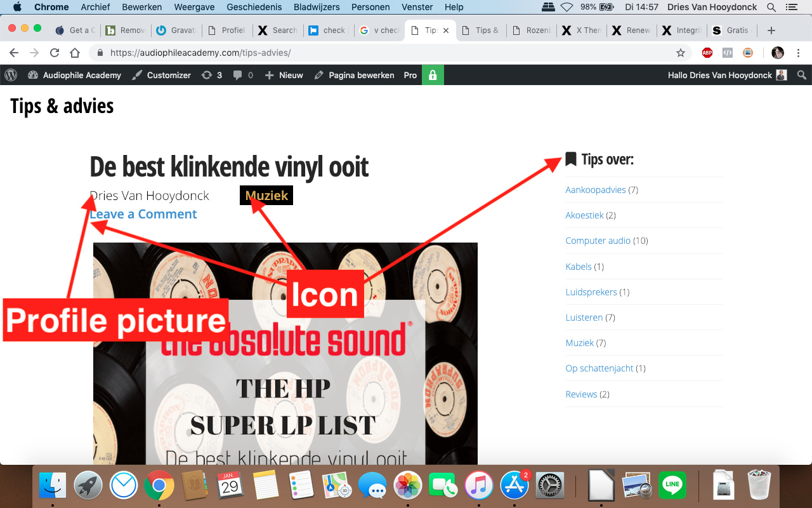
Task: Bookmark this page with the star icon
Action: [x=681, y=53]
